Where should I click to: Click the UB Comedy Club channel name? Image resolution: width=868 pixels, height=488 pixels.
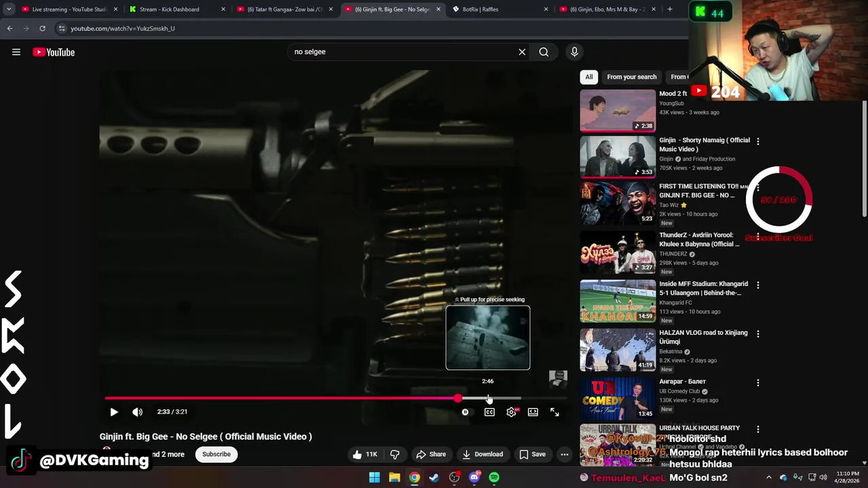tap(679, 391)
